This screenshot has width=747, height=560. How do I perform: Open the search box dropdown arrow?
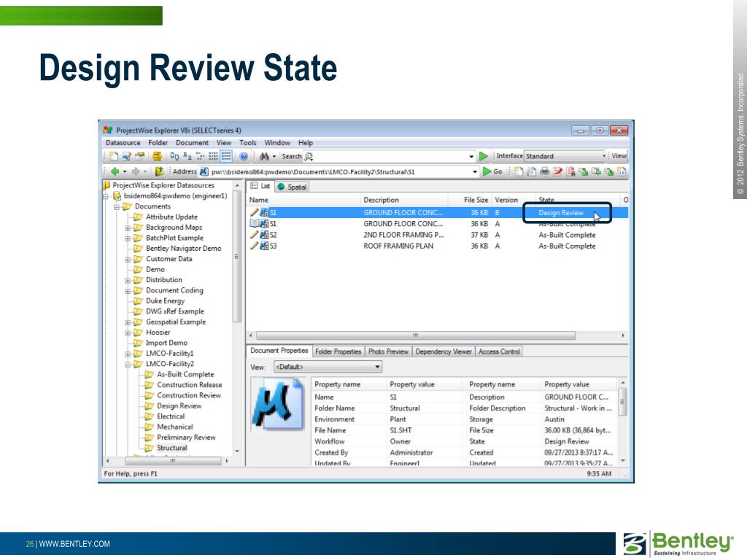(471, 156)
